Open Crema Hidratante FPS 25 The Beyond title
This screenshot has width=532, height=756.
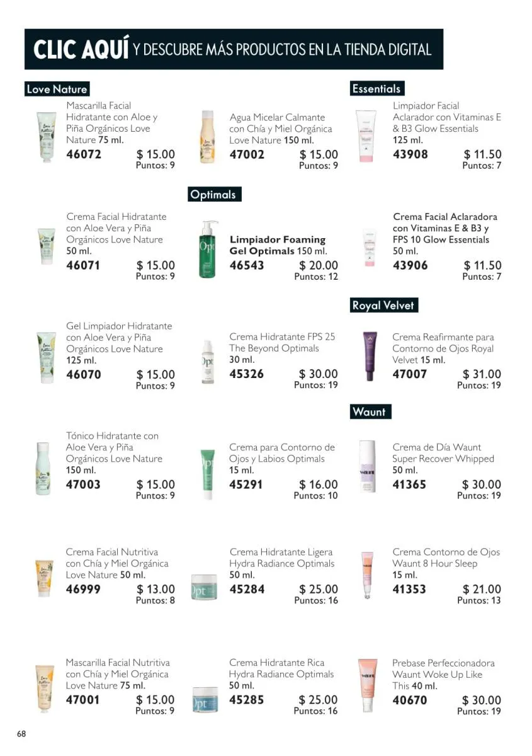tap(282, 343)
